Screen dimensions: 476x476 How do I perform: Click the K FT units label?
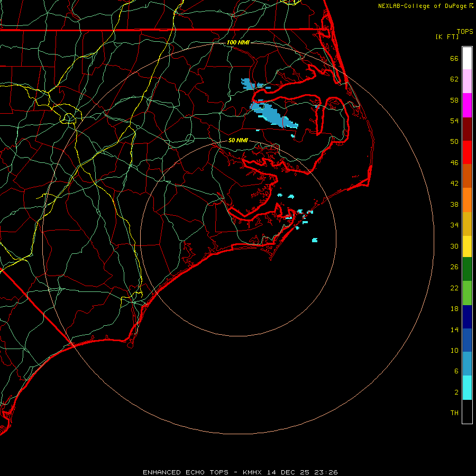447,36
